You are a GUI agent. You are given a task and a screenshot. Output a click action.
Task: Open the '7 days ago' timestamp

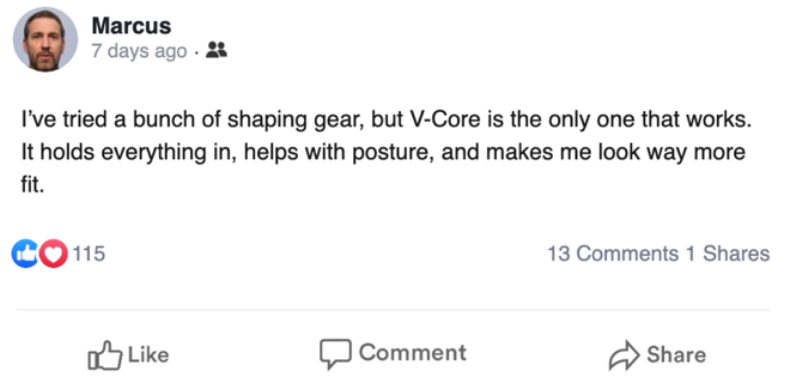139,51
